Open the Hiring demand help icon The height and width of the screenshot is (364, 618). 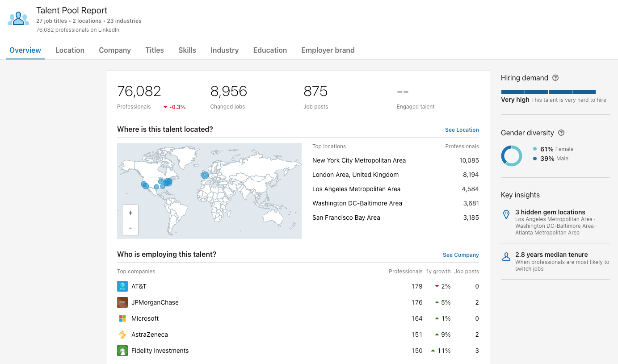point(555,78)
